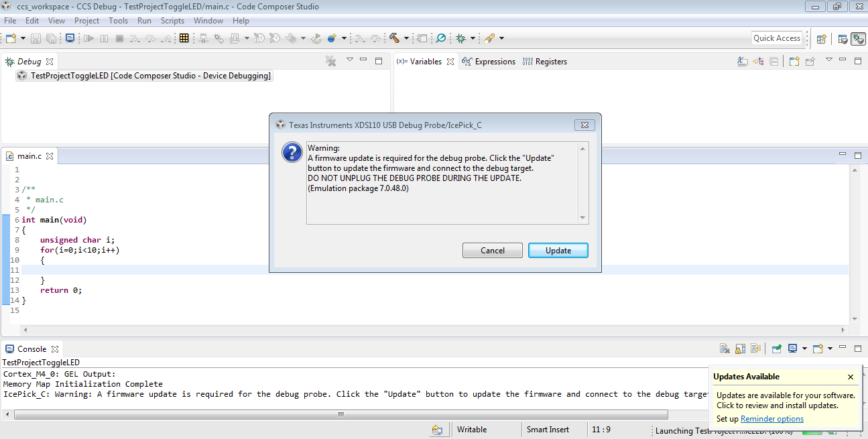Click Display Selected Console icon
Image resolution: width=868 pixels, height=439 pixels.
click(x=792, y=348)
